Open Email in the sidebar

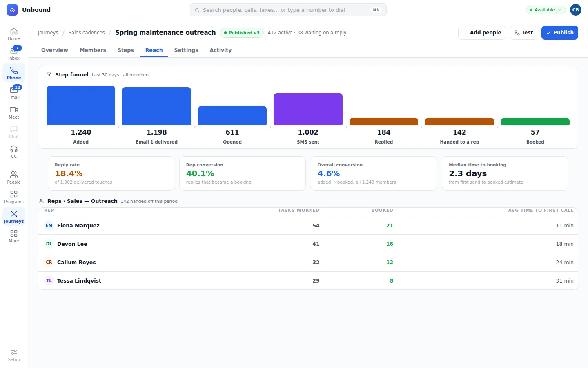tap(14, 93)
